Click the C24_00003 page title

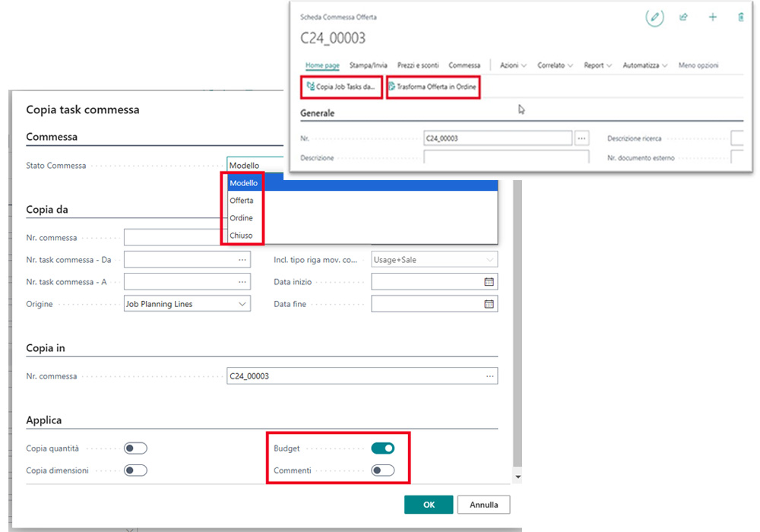pos(333,38)
